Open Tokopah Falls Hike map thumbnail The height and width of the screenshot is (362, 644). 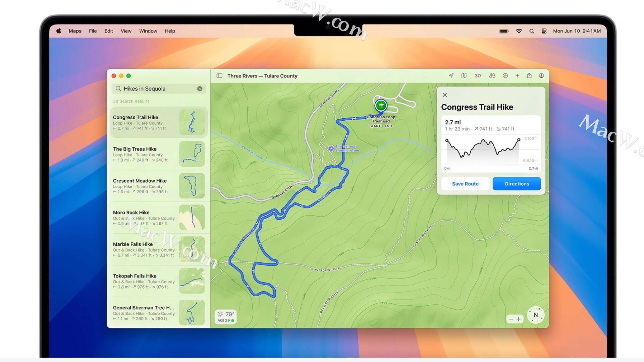tap(192, 281)
